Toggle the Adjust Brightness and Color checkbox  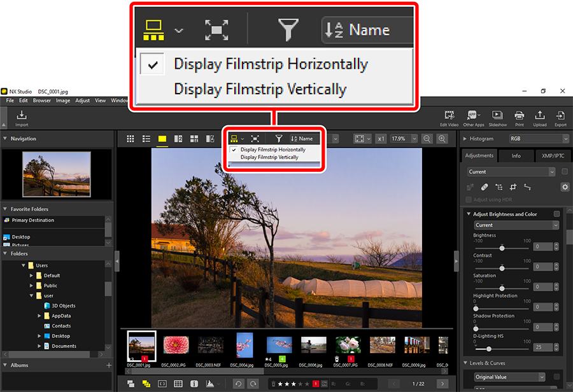[x=556, y=214]
